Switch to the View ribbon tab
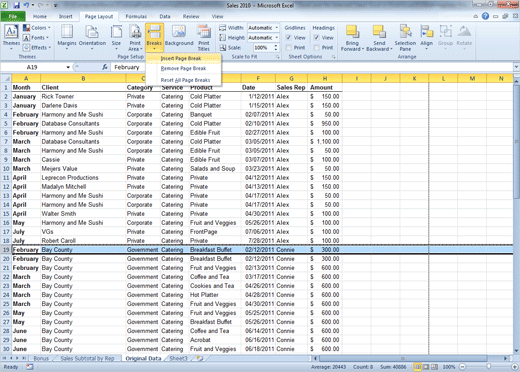The image size is (520, 372). tap(217, 16)
